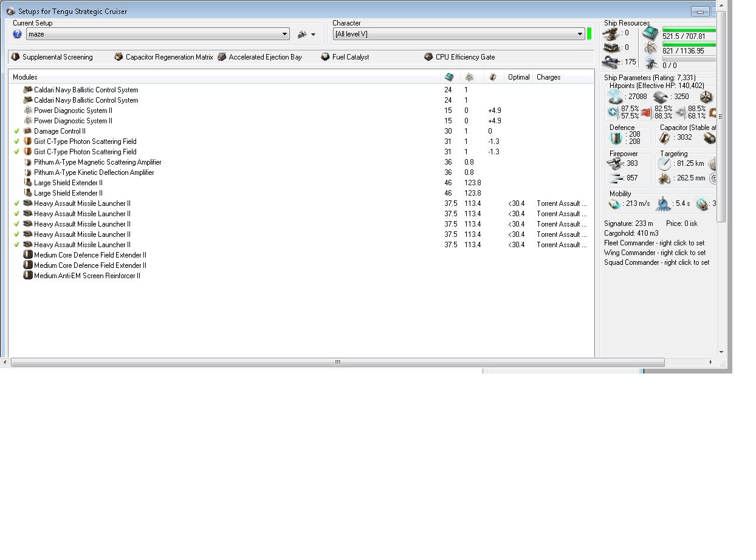Select the Damage Control II row text
Image resolution: width=756 pixels, height=560 pixels.
click(x=60, y=131)
